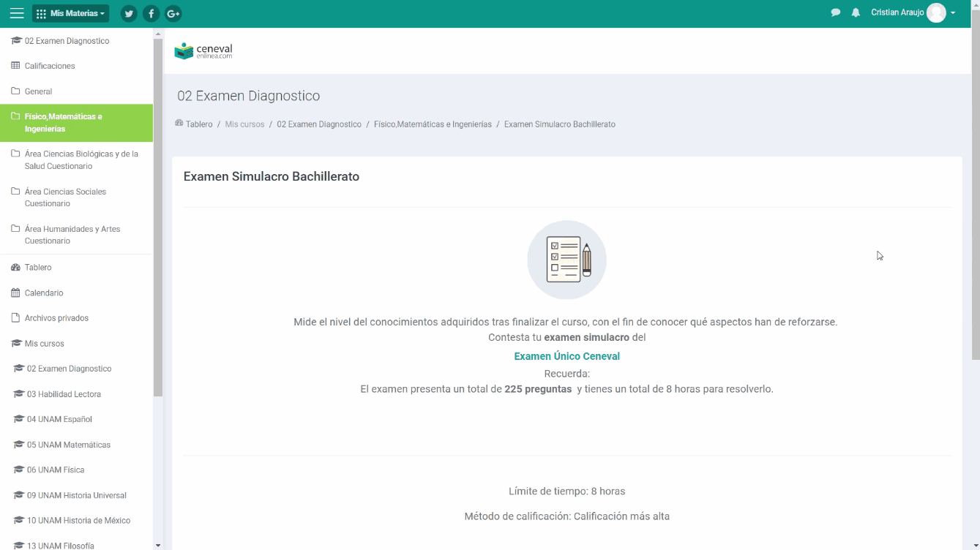Open the 05 UNAM Matemáticas course

pyautogui.click(x=69, y=445)
